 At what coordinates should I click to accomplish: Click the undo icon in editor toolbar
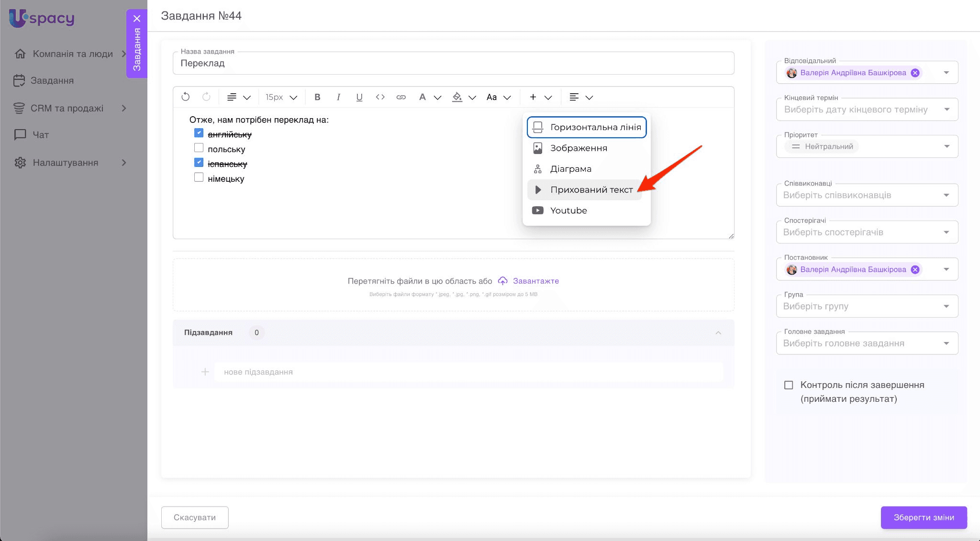186,97
